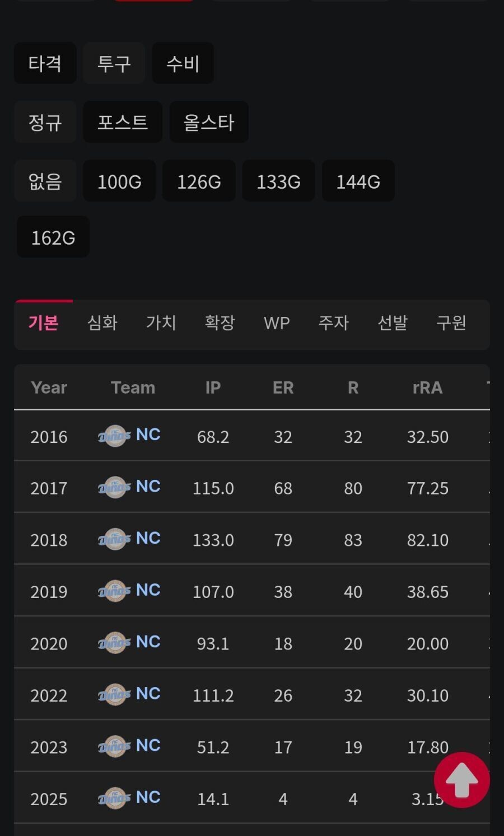Sort table by the ER column header
This screenshot has height=836, width=504.
[x=283, y=387]
